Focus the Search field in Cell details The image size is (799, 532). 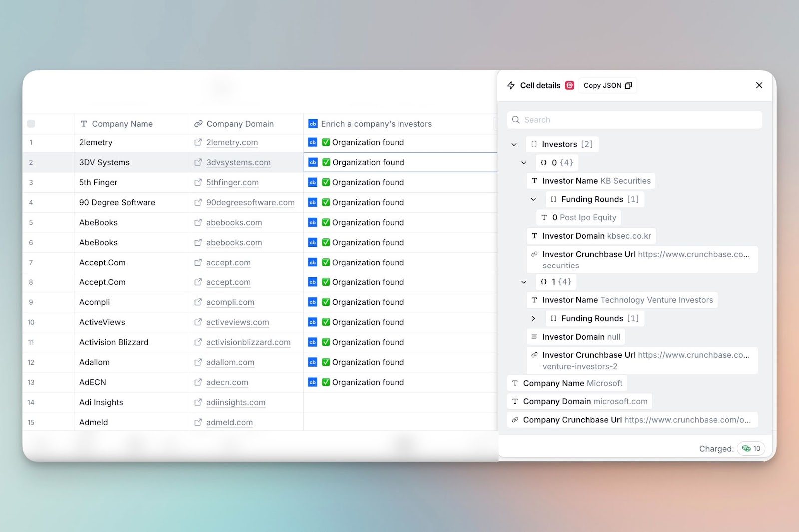(635, 120)
